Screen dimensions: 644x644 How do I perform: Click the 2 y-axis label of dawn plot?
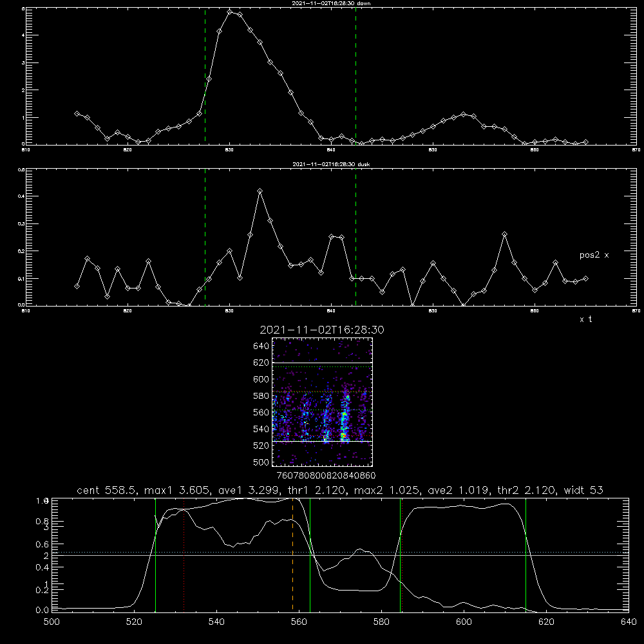(23, 90)
